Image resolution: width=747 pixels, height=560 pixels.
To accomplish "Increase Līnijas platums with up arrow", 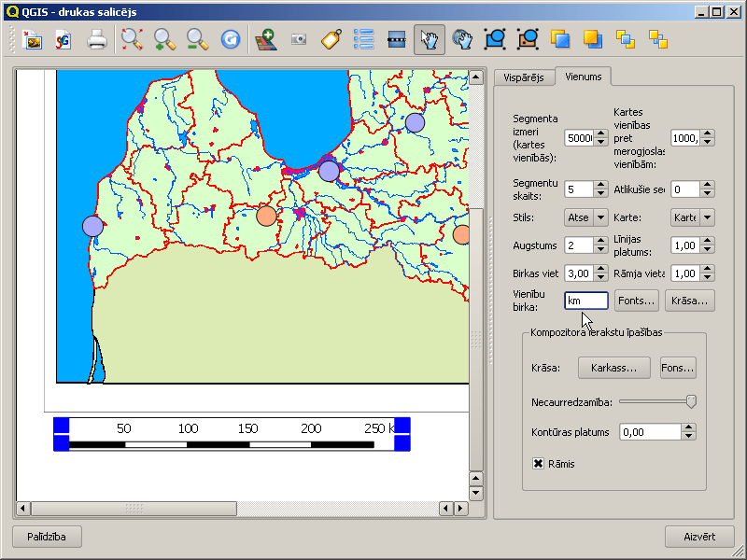I will pos(708,241).
